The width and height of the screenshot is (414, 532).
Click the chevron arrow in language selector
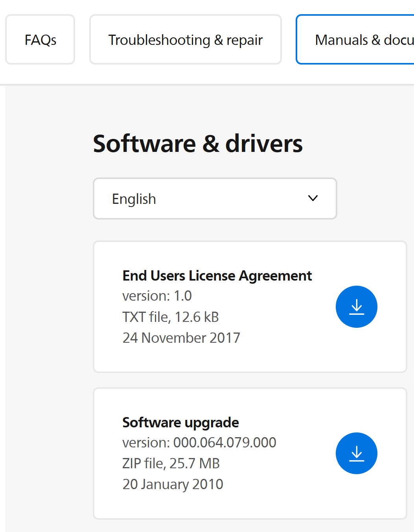point(313,198)
